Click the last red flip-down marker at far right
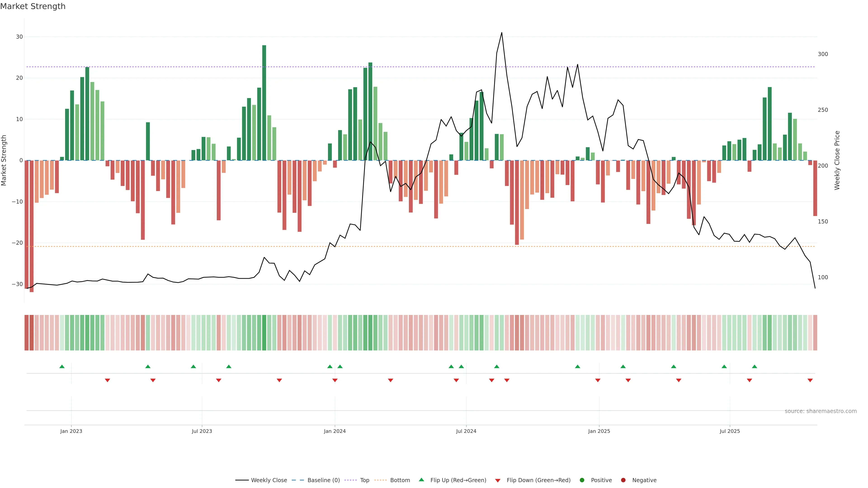Image resolution: width=868 pixels, height=488 pixels. pos(810,380)
